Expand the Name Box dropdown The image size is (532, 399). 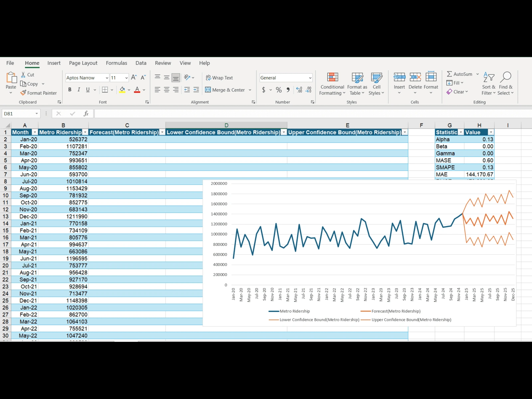37,114
